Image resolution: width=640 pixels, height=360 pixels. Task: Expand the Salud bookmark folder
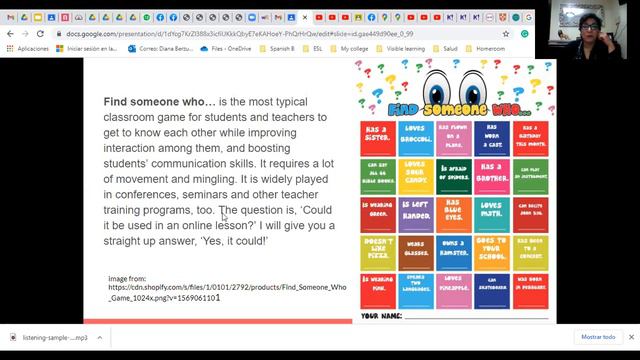pos(445,49)
